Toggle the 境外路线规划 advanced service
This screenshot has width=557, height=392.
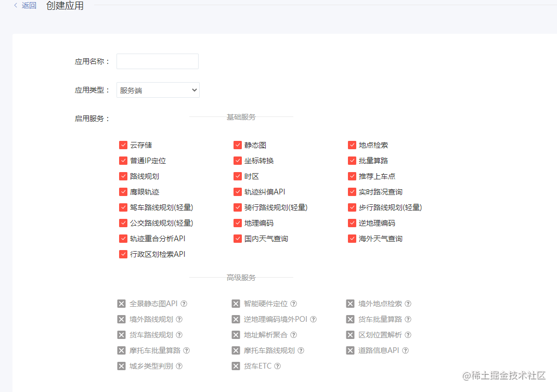pyautogui.click(x=121, y=319)
